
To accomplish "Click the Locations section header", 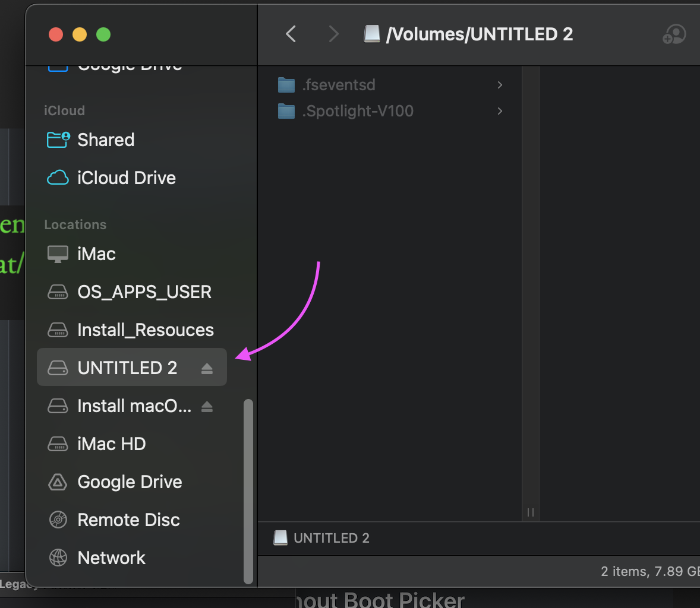I will coord(75,224).
